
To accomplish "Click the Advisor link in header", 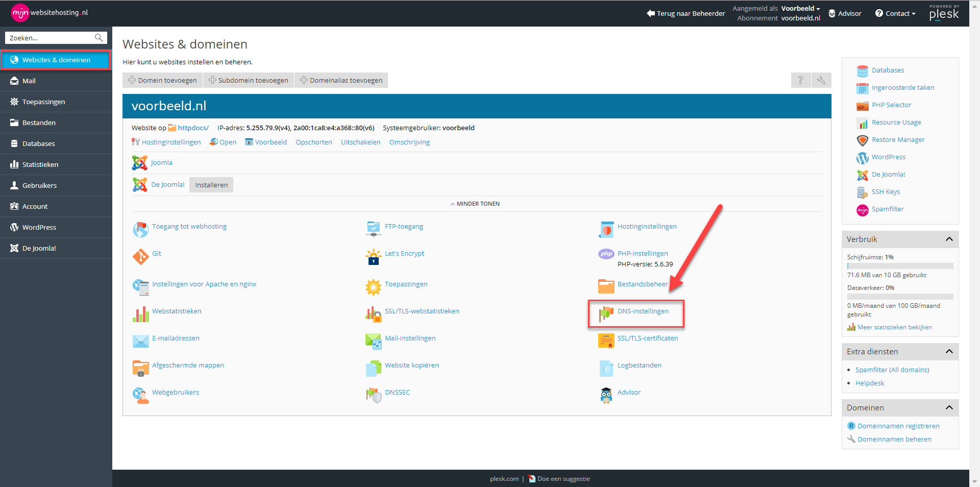I will [845, 13].
